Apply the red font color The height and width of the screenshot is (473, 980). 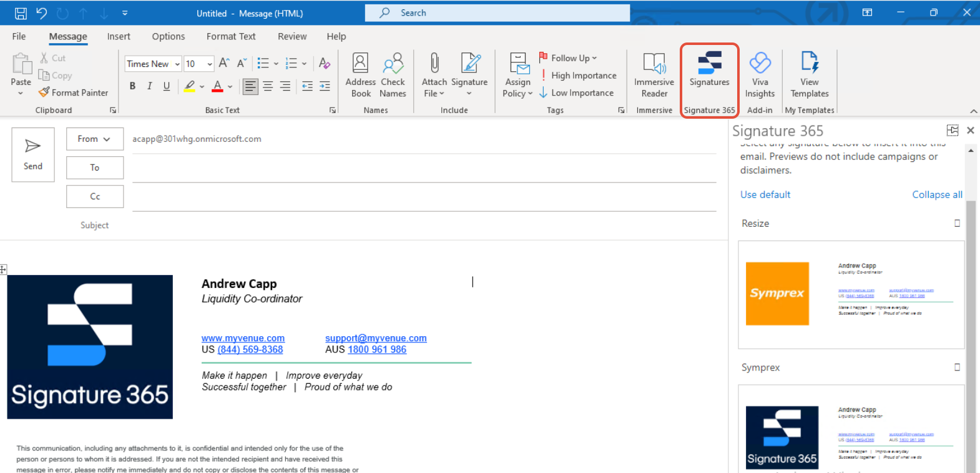coord(217,86)
